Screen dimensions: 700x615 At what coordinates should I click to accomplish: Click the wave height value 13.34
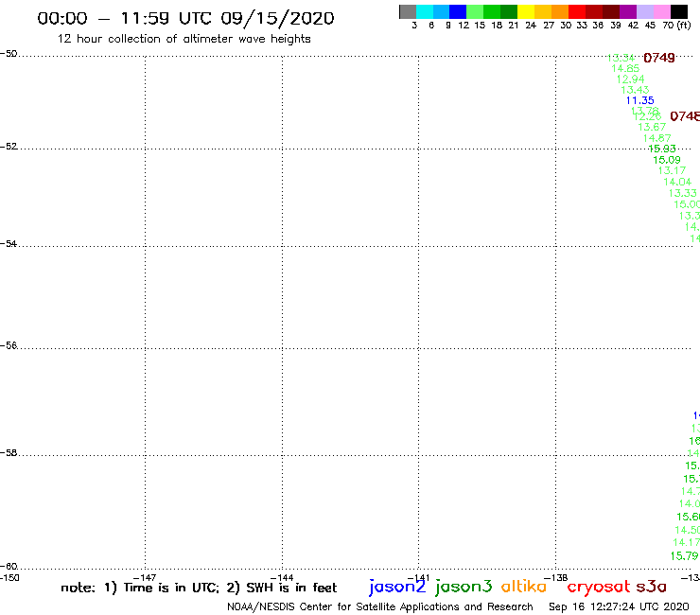click(x=621, y=58)
